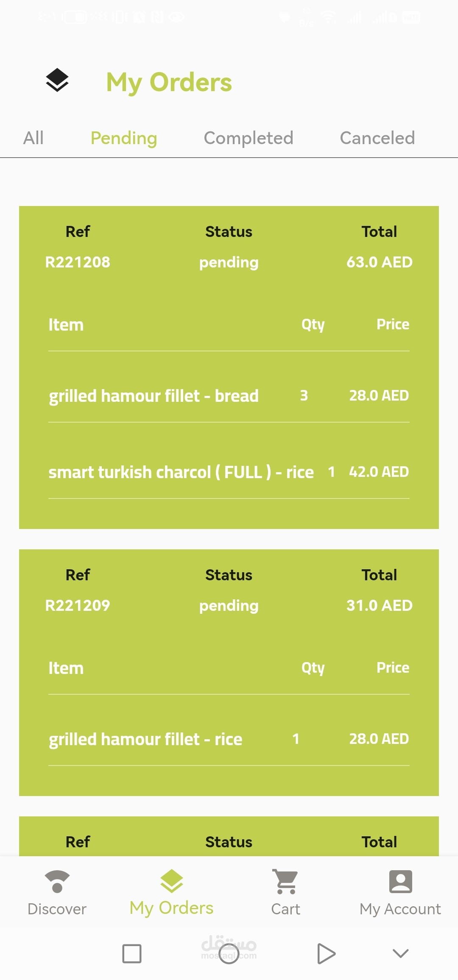Switch to the Completed orders tab
Viewport: 458px width, 980px height.
coord(249,138)
